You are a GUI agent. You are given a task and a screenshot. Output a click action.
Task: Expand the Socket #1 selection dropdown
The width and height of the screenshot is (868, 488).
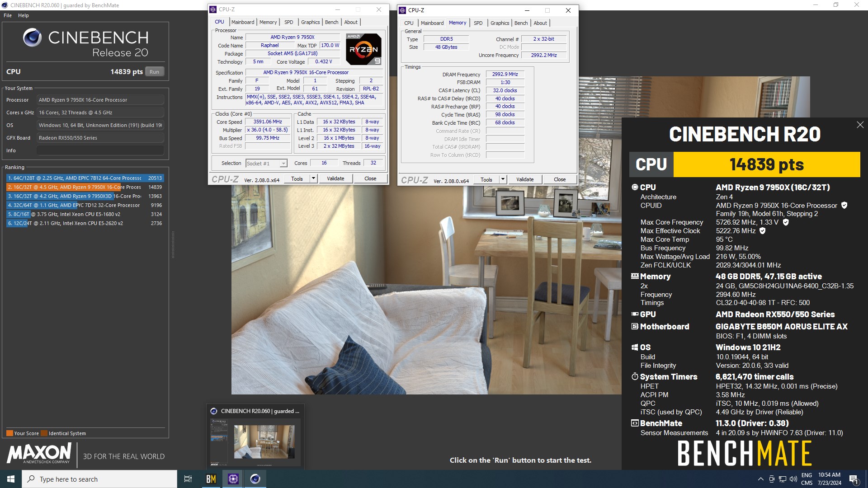coord(283,164)
